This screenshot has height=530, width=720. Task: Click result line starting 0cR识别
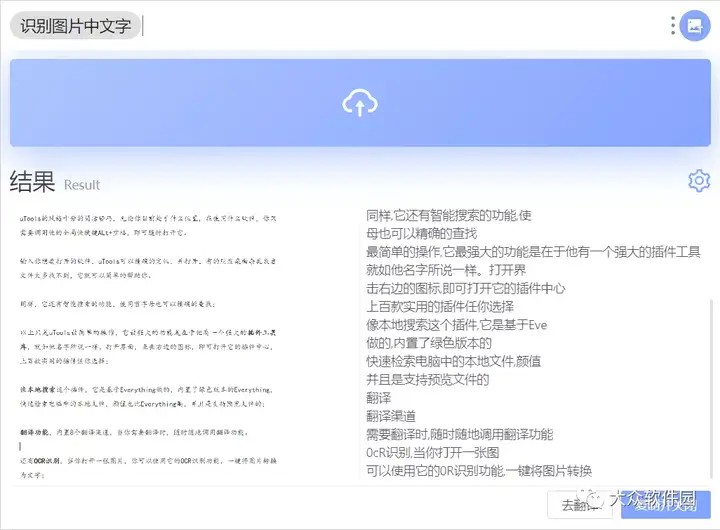point(433,452)
